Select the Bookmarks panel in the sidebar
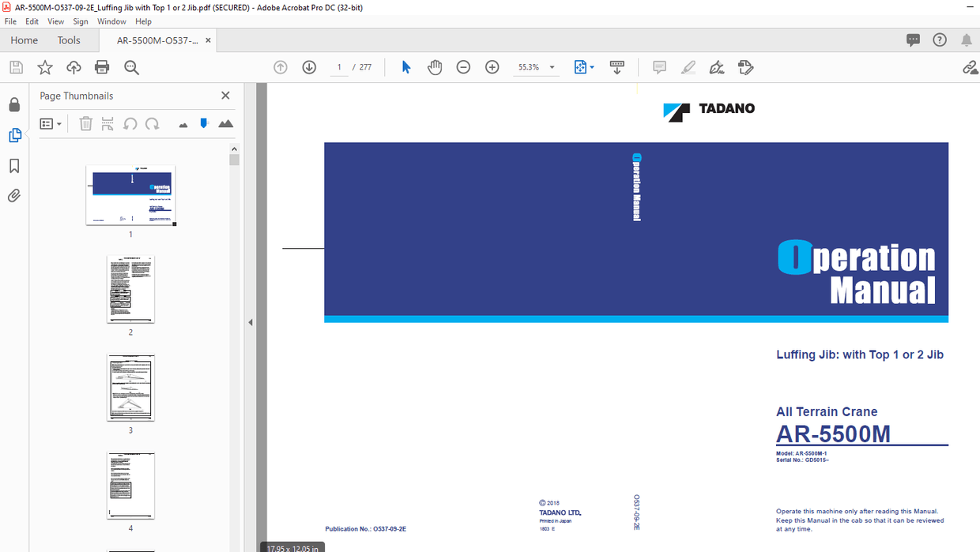Screen dimensions: 980x552 tap(14, 165)
